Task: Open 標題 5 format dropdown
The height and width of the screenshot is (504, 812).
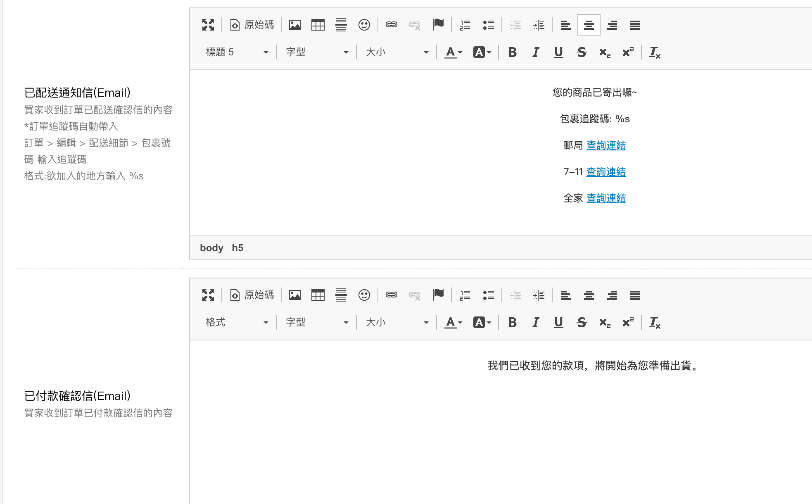Action: pos(237,52)
